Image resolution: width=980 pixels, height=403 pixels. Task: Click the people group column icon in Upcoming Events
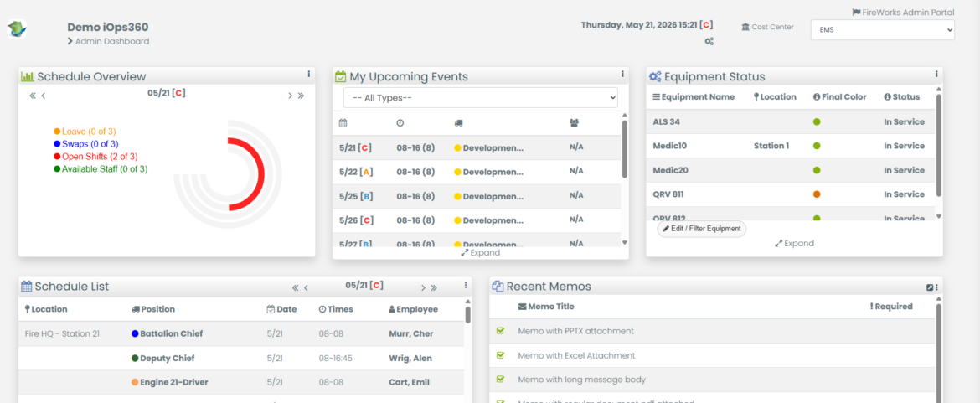click(574, 123)
